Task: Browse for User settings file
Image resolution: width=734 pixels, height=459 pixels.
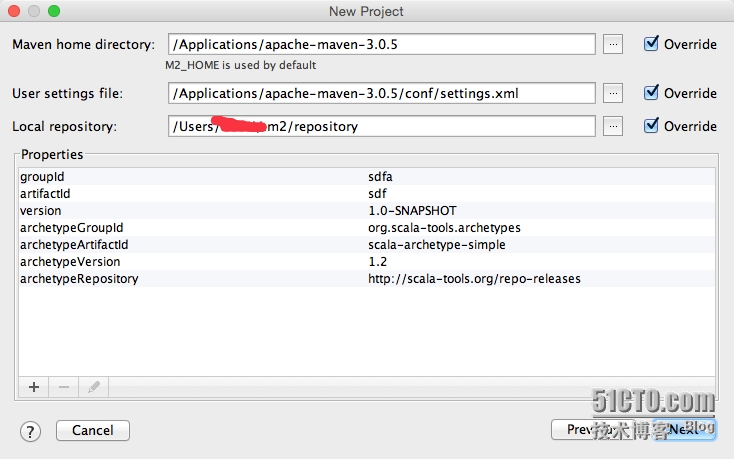Action: click(x=613, y=93)
